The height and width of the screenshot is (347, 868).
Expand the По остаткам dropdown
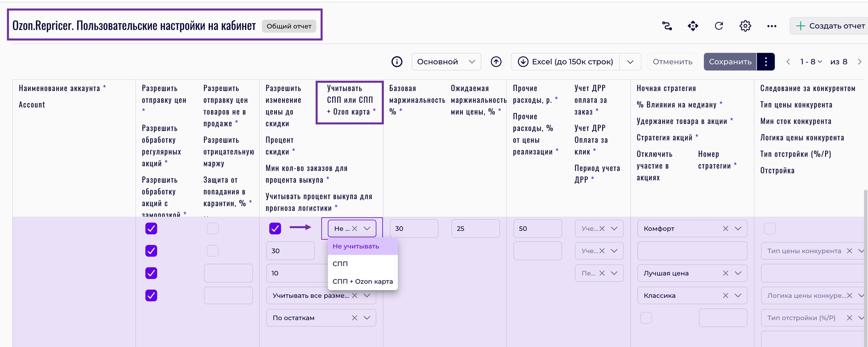[367, 318]
